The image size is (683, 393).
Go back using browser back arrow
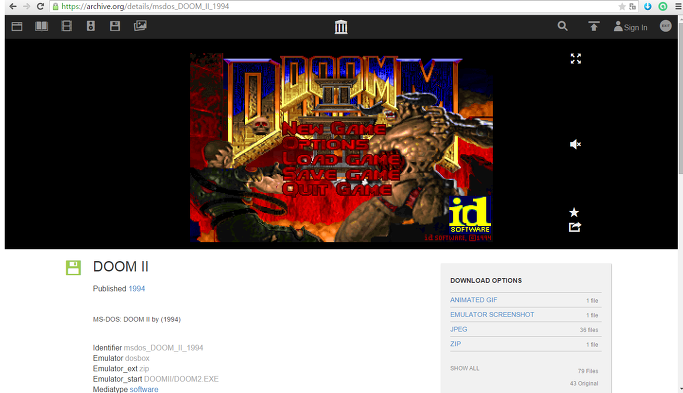click(x=13, y=6)
